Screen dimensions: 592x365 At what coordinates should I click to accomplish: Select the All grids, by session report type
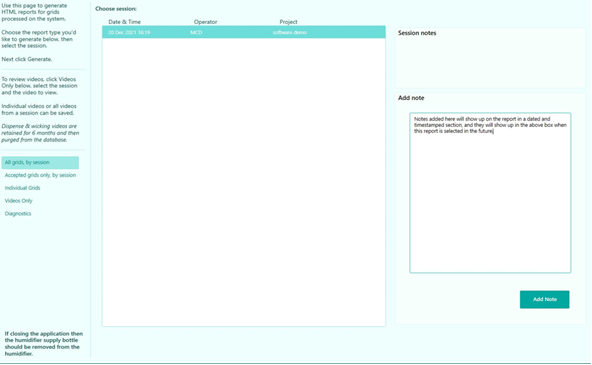tap(40, 163)
